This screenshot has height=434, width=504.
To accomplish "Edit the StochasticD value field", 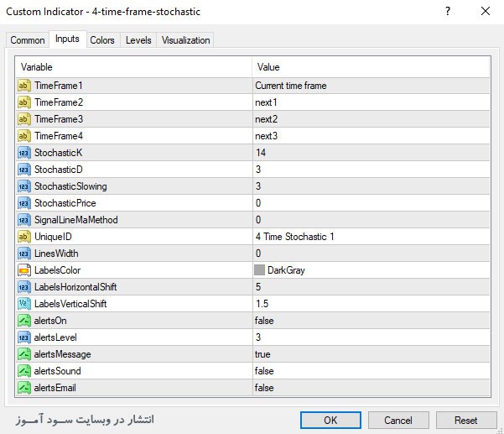I will pyautogui.click(x=370, y=170).
